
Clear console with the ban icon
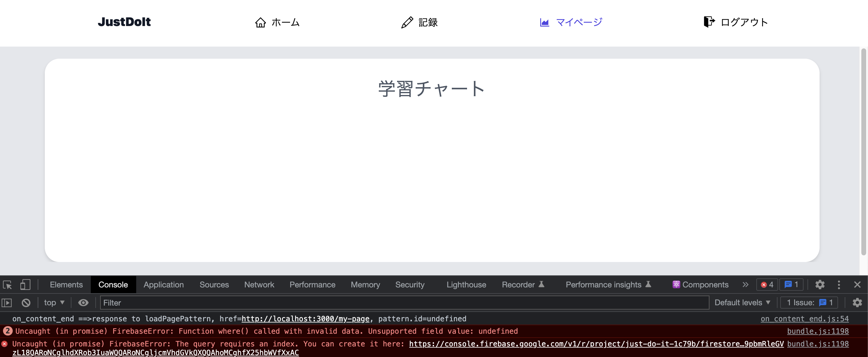pos(26,303)
